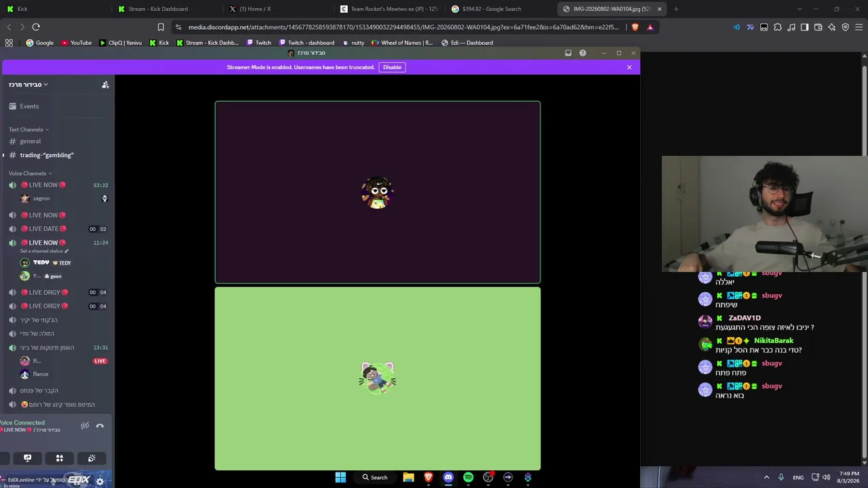Open the ClipQ | Yanivu bookmark

point(121,43)
